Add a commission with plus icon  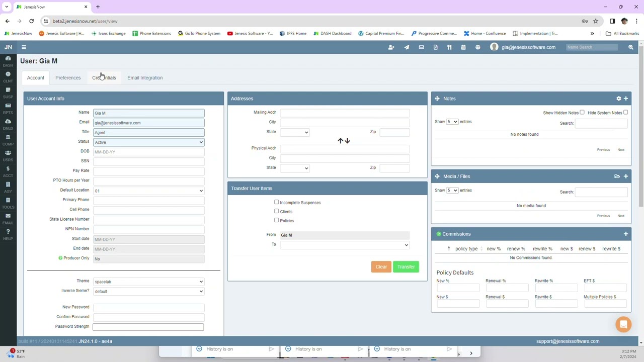(626, 234)
